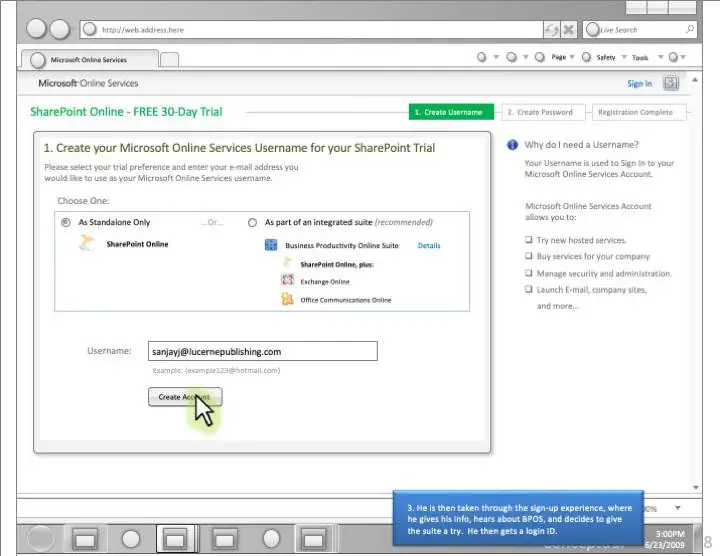Click the highlighted active window button on the taskbar
720x556 pixels.
[176, 538]
